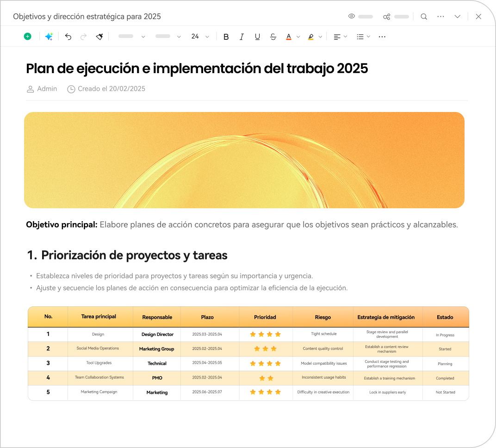Open search with the magnifier icon
Image resolution: width=496 pixels, height=448 pixels.
(x=424, y=17)
